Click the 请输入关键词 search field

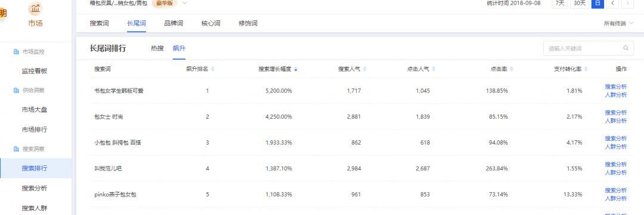[588, 48]
